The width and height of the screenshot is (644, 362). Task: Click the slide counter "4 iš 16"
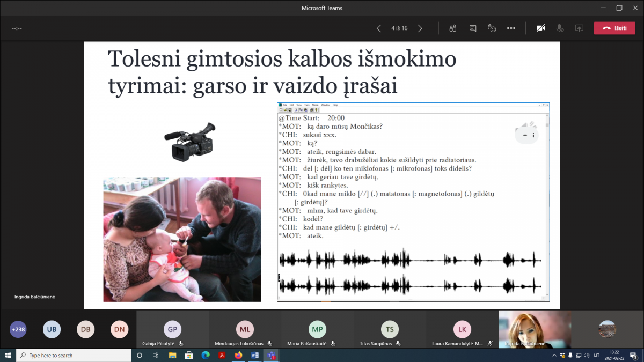tap(399, 28)
